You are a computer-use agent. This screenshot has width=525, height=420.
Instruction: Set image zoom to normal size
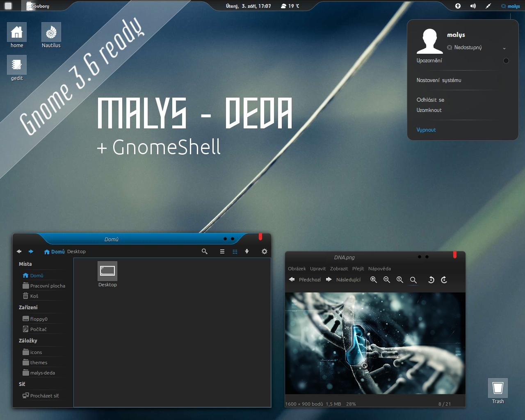coord(400,280)
